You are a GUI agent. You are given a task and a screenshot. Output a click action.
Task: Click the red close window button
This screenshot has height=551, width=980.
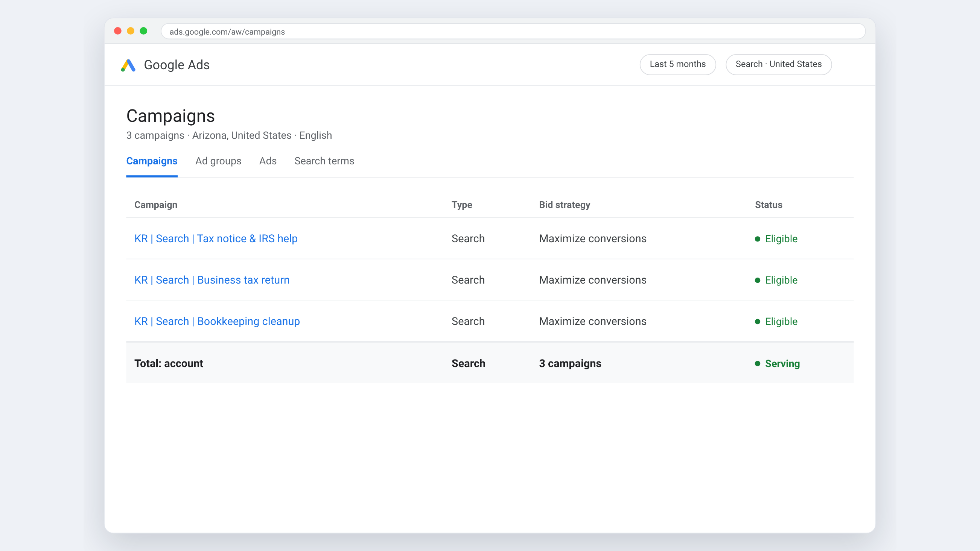[x=117, y=31]
